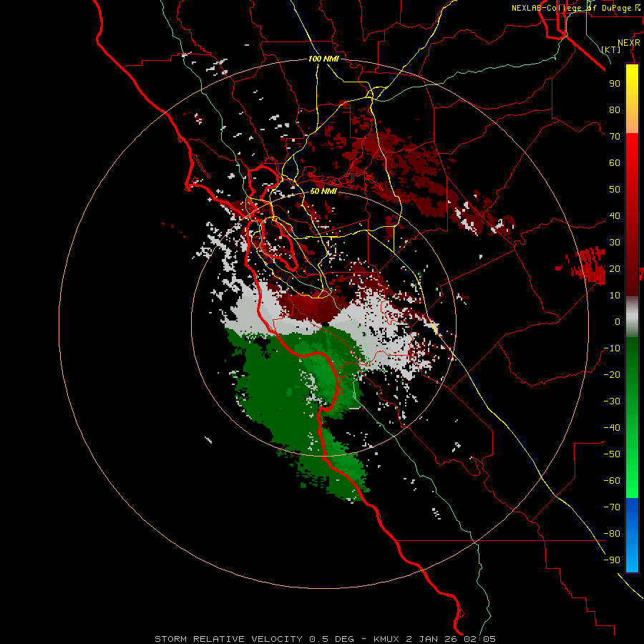Click the -10 value on the velocity scale
Viewport: 644px width, 644px height.
[612, 348]
